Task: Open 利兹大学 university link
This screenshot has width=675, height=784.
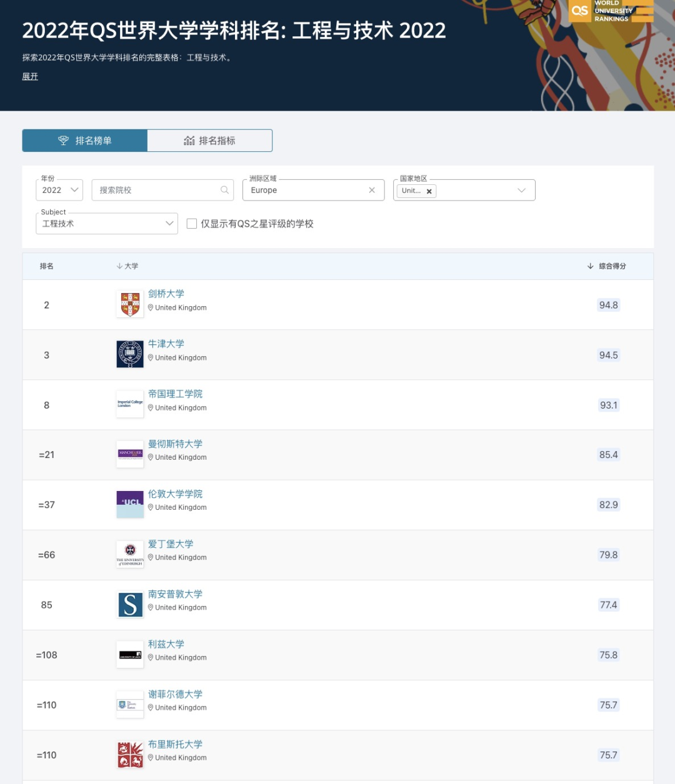Action: pyautogui.click(x=166, y=643)
